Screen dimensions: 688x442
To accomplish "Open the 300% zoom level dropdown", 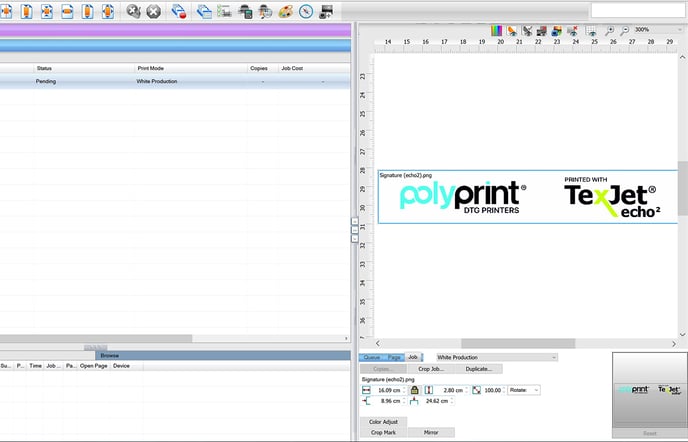I will pyautogui.click(x=659, y=29).
